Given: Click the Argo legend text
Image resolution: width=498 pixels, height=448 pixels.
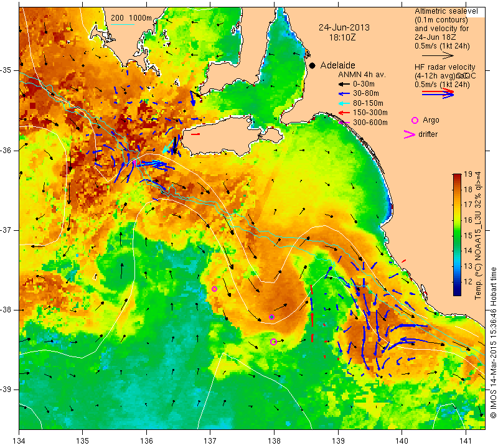Looking at the screenshot, I should (431, 120).
